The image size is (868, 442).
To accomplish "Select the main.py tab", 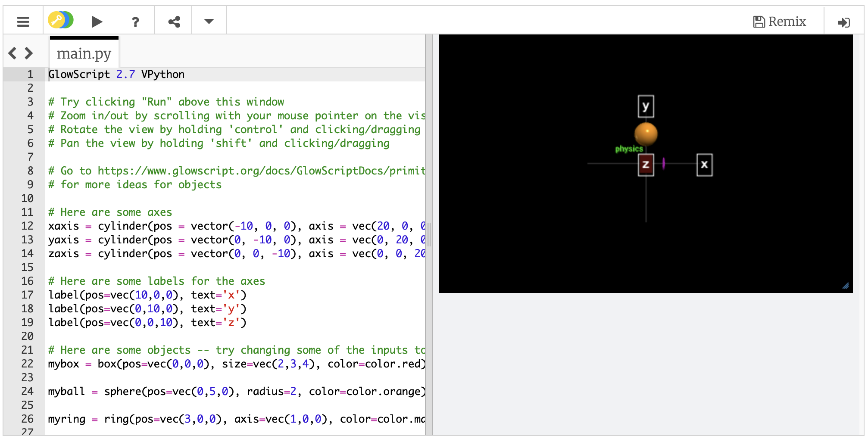I will [84, 53].
